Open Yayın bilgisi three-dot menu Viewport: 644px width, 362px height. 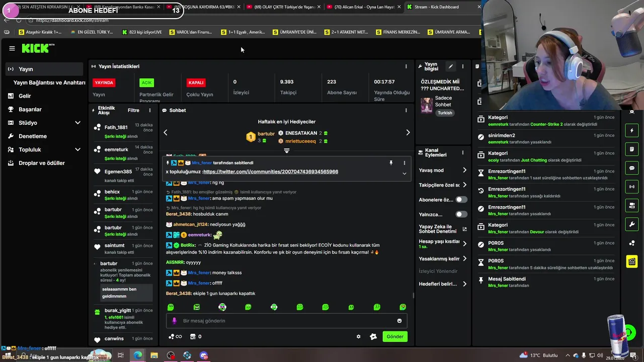click(463, 66)
